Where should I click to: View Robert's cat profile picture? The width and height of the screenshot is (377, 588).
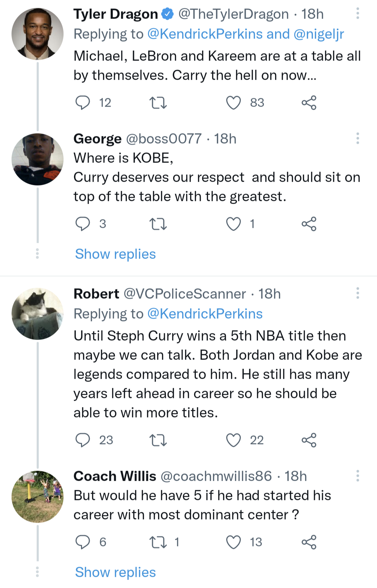pos(38,314)
